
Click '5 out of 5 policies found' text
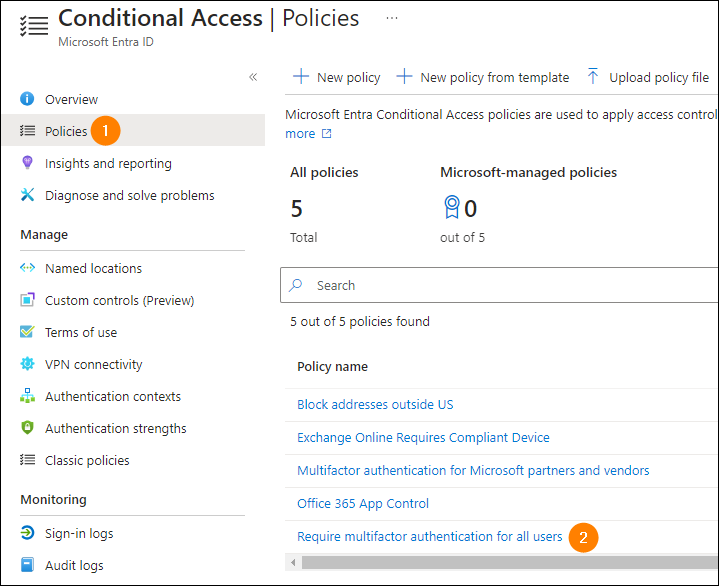(x=360, y=321)
